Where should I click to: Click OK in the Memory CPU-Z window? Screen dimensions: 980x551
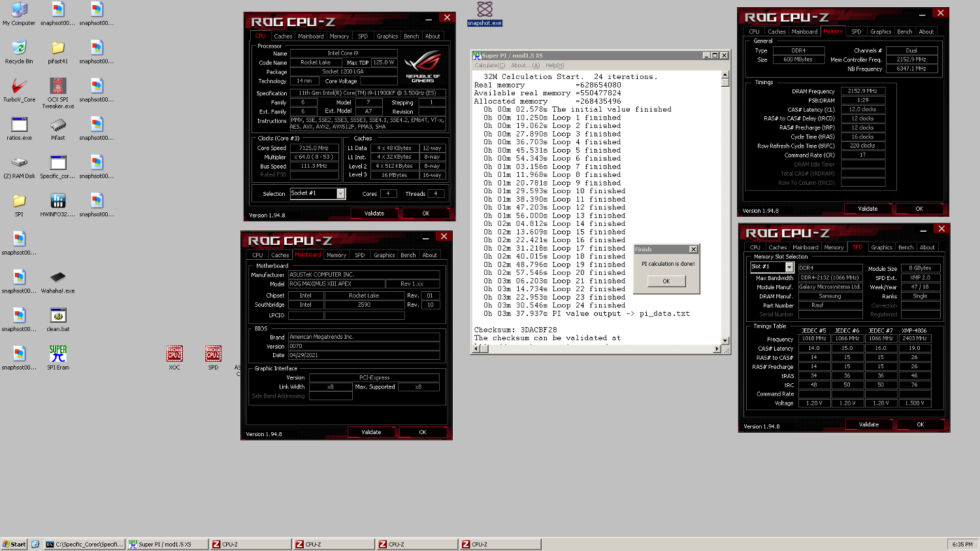919,209
